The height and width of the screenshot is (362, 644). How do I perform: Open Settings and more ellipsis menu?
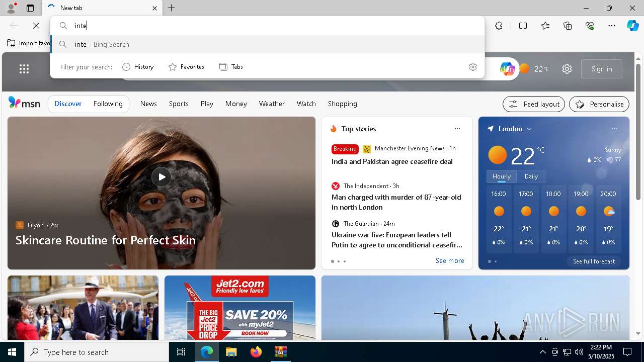pyautogui.click(x=612, y=26)
